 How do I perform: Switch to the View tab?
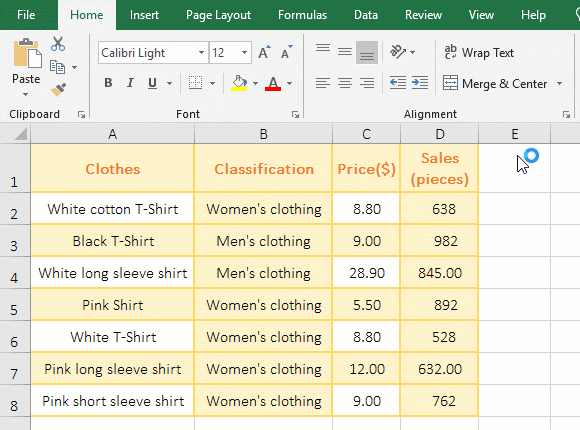click(481, 15)
